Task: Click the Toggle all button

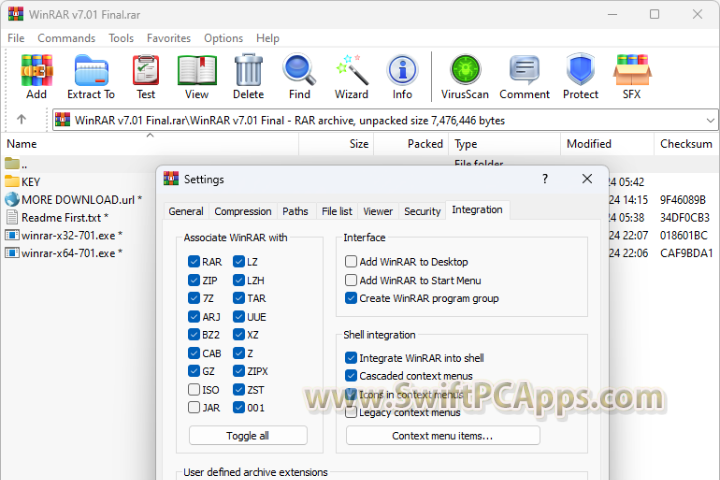Action: 248,435
